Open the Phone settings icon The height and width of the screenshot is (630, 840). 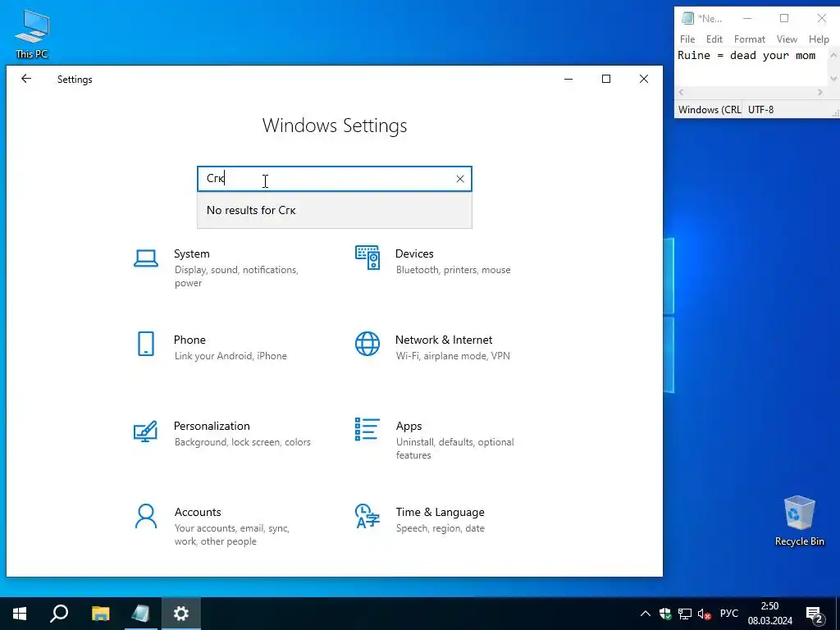click(146, 344)
